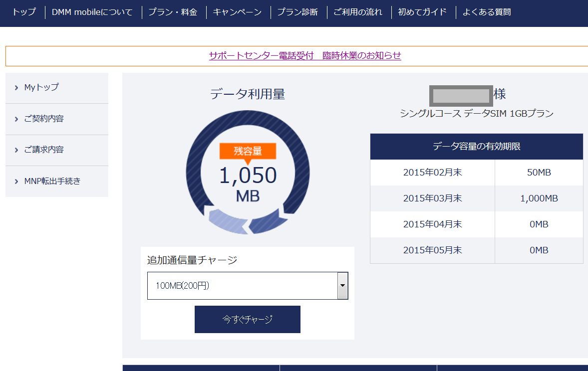588x371 pixels.
Task: Open ご契約内容 in sidebar
Action: (x=57, y=119)
